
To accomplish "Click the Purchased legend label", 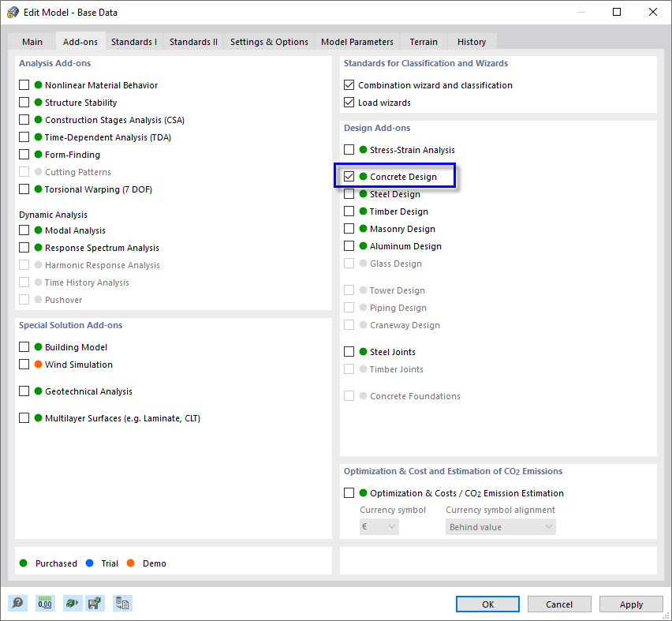I will (x=56, y=563).
